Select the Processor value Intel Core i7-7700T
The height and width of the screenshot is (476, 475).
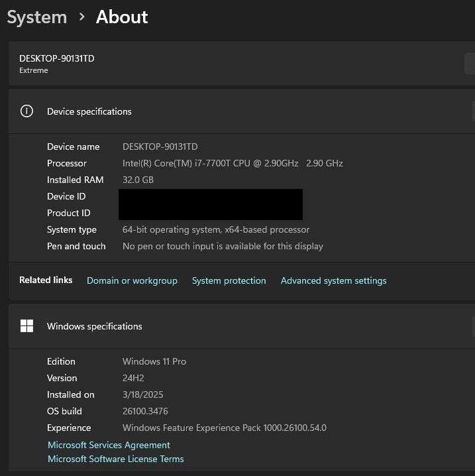pos(233,163)
